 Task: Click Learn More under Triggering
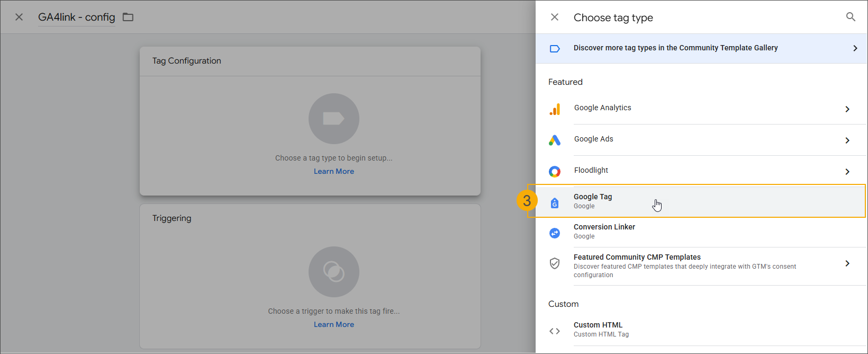(x=334, y=324)
